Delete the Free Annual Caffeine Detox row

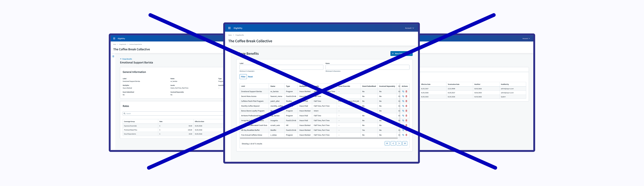tap(406, 135)
